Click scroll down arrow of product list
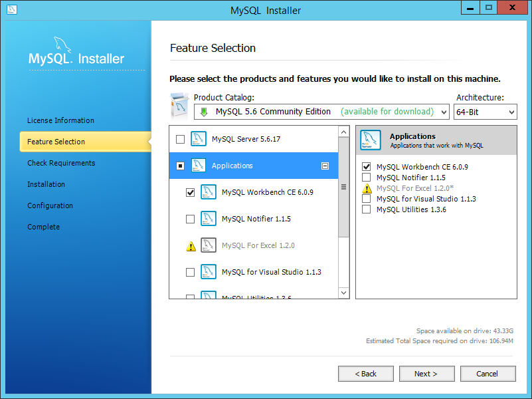Viewport: 532px width, 399px height. [343, 293]
